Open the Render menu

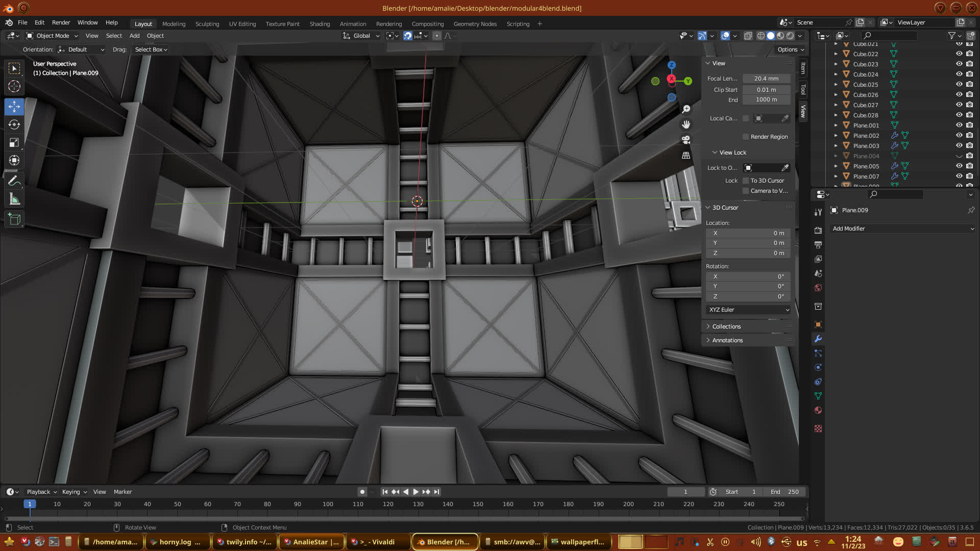click(x=61, y=22)
